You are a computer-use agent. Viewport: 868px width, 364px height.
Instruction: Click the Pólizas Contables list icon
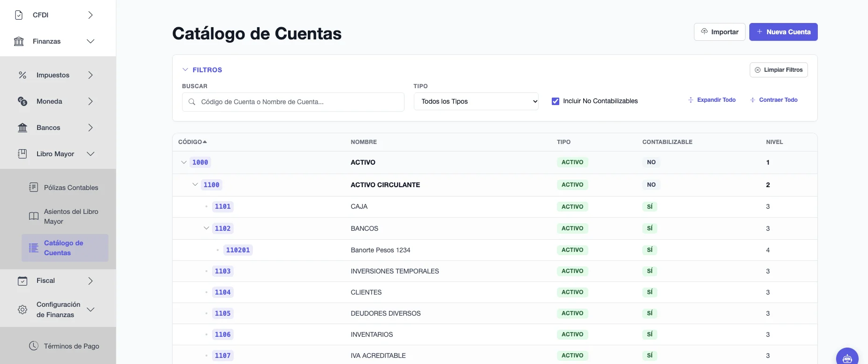tap(34, 188)
